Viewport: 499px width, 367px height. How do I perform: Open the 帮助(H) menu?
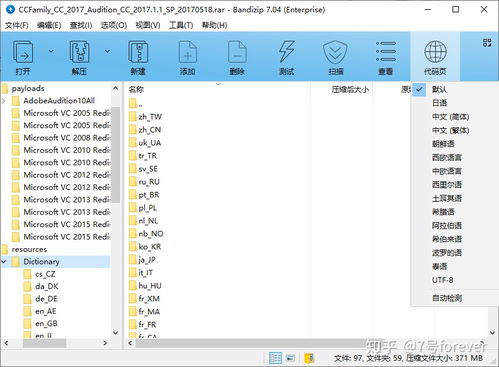pyautogui.click(x=214, y=25)
